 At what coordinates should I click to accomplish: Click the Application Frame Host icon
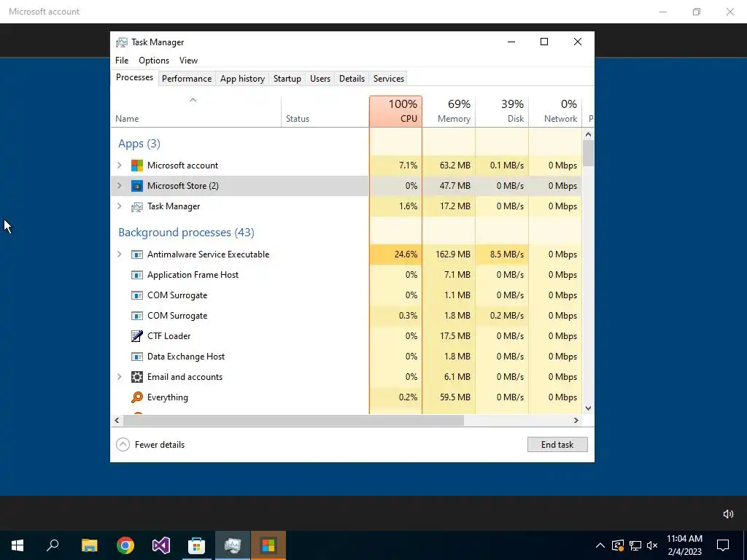tap(136, 275)
